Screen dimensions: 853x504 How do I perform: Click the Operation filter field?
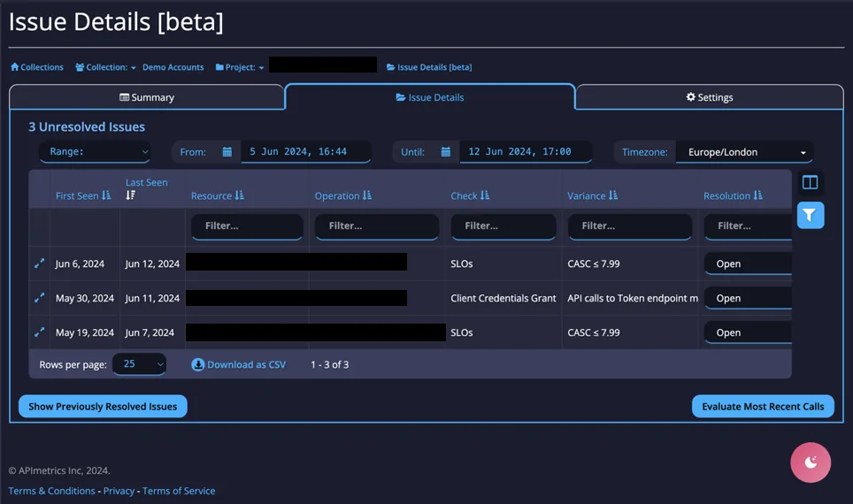point(377,226)
